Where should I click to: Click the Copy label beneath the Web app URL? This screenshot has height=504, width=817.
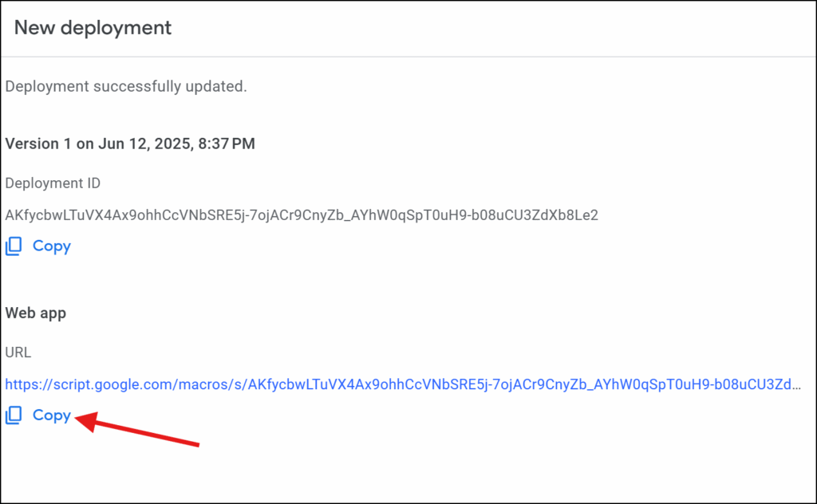[52, 415]
